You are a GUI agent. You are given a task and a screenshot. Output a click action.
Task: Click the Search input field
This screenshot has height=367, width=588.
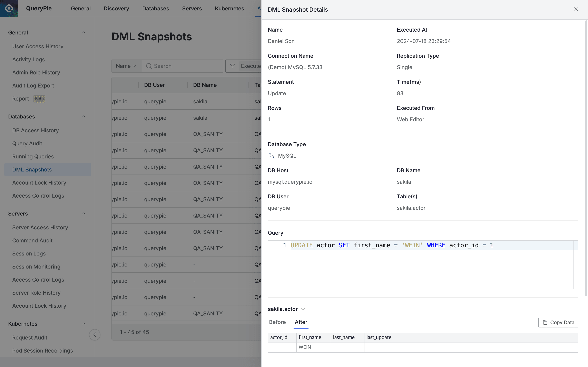point(182,66)
